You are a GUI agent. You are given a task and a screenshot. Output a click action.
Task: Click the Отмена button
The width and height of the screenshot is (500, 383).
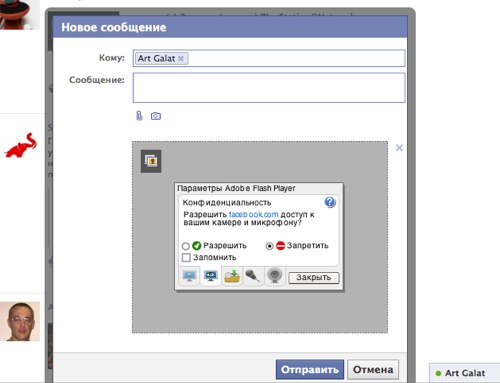pyautogui.click(x=373, y=369)
